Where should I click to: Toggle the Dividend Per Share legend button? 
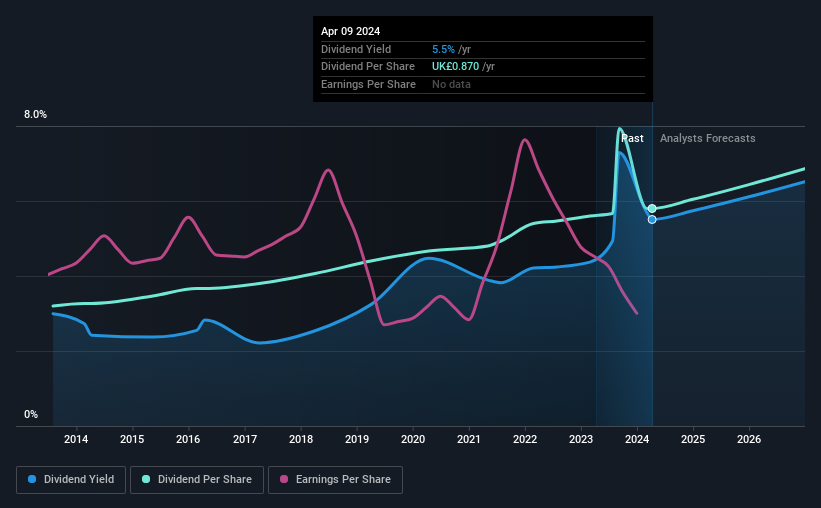(197, 480)
